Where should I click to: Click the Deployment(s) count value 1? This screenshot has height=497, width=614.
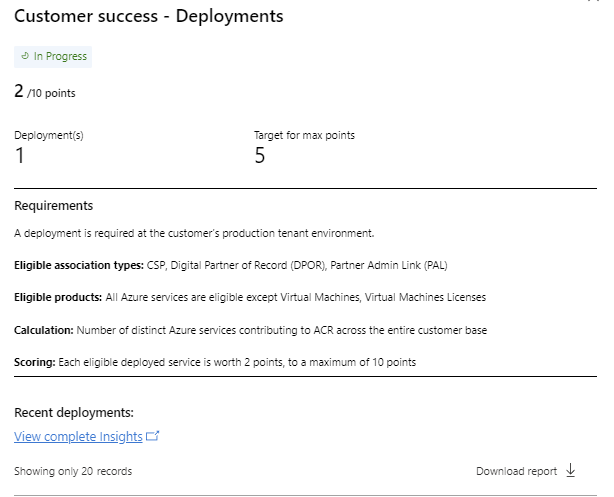tap(20, 155)
